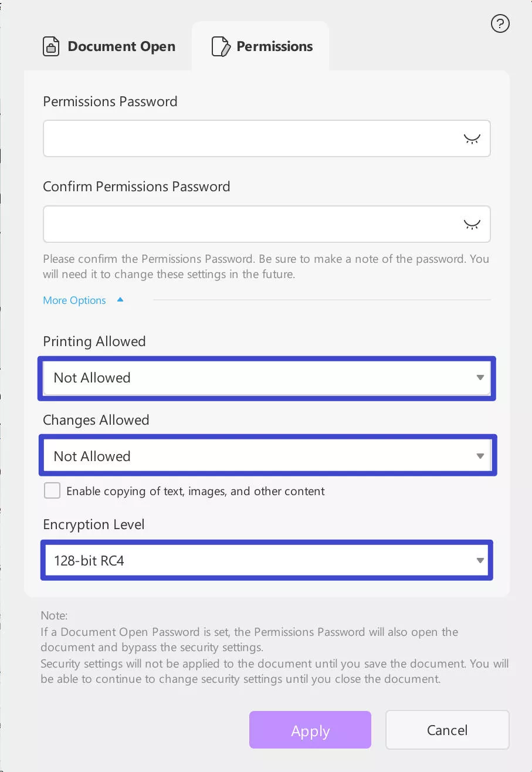Click the More Options link text
This screenshot has width=532, height=772.
pos(74,300)
